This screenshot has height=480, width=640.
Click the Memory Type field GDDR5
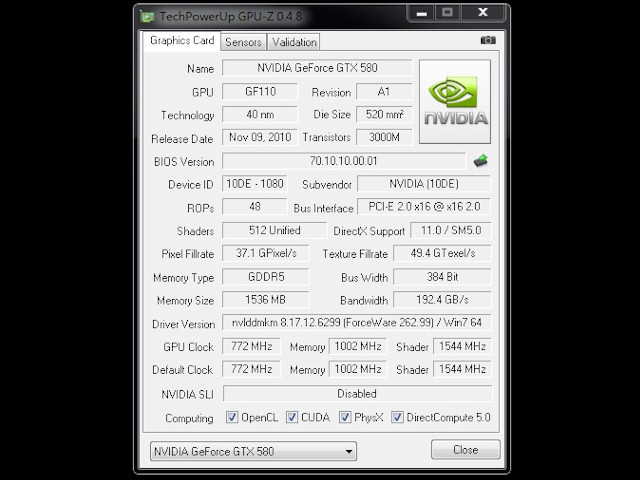266,277
